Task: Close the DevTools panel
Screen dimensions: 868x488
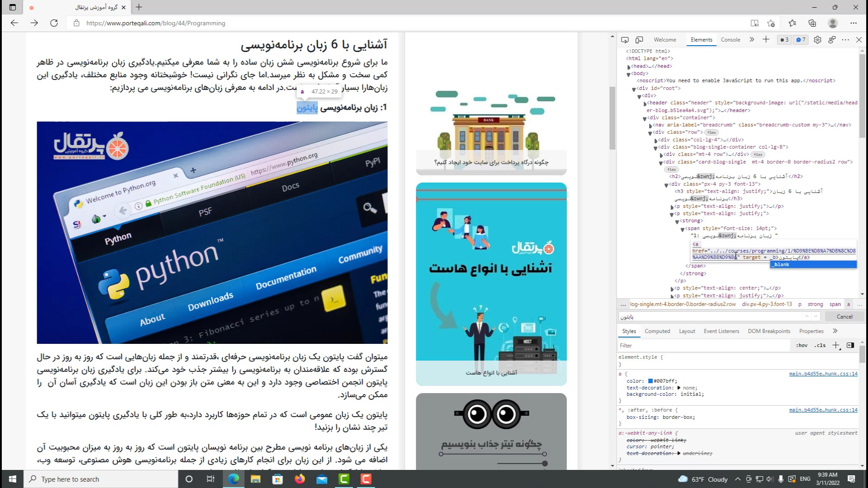Action: 859,40
